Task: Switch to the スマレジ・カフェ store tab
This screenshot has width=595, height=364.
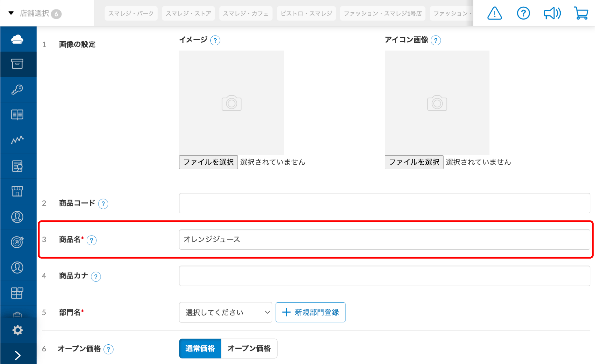Action: tap(246, 13)
